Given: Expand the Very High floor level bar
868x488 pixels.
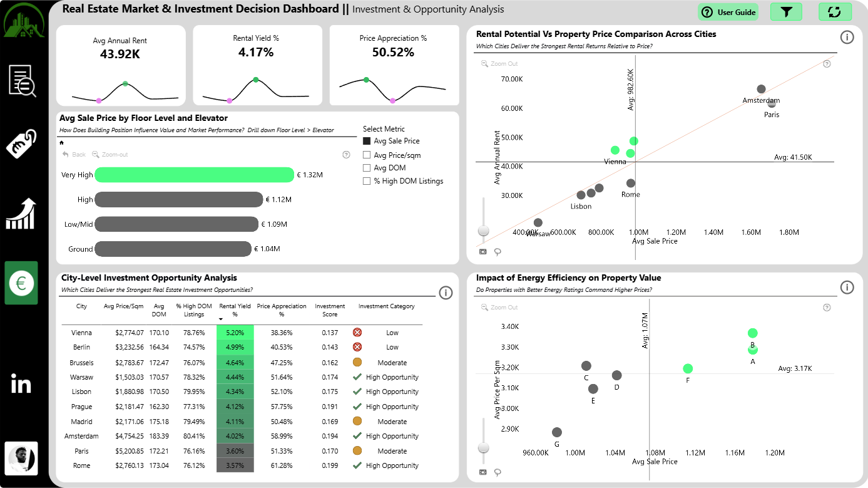Looking at the screenshot, I should click(194, 175).
